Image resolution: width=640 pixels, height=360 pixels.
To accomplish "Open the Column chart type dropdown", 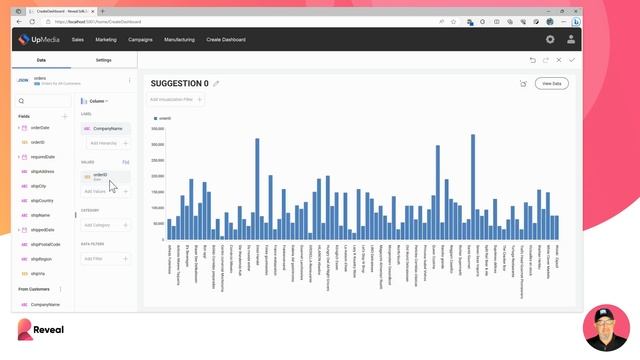I will pyautogui.click(x=95, y=101).
